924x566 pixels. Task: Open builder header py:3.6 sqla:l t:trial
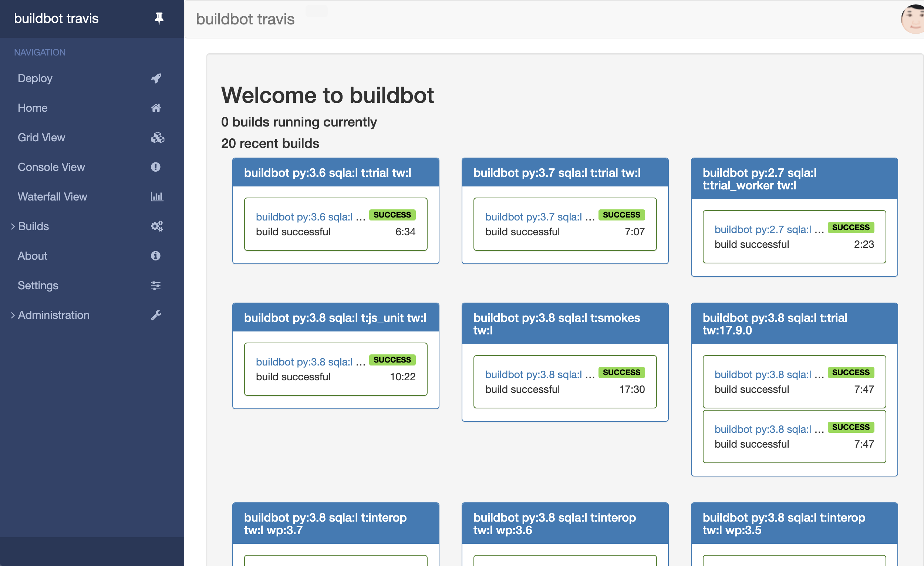[x=335, y=172]
